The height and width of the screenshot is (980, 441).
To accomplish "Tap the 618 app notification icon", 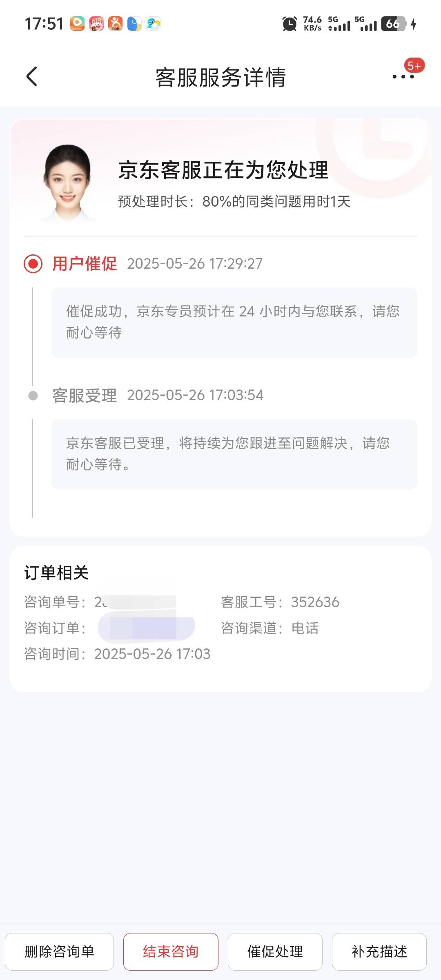I will click(x=96, y=24).
